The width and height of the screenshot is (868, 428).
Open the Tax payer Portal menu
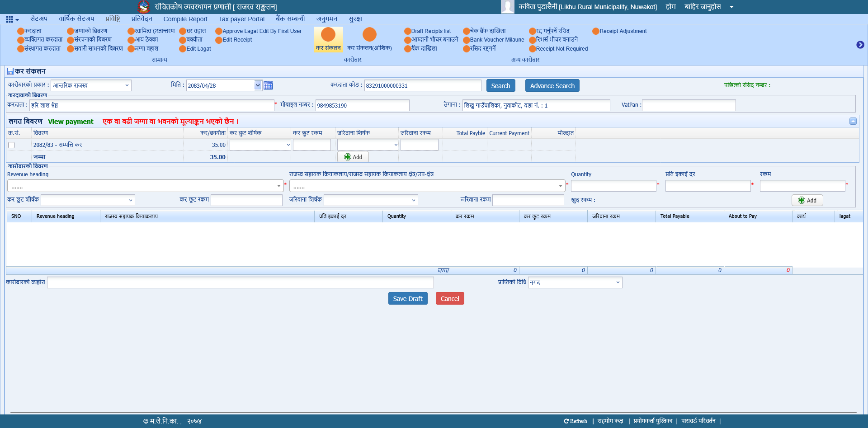241,19
